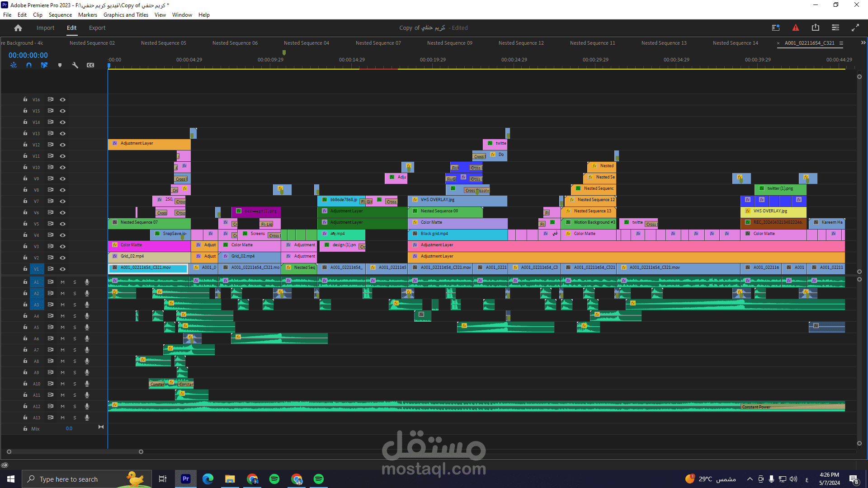
Task: Solo audio track A3
Action: point(75,305)
